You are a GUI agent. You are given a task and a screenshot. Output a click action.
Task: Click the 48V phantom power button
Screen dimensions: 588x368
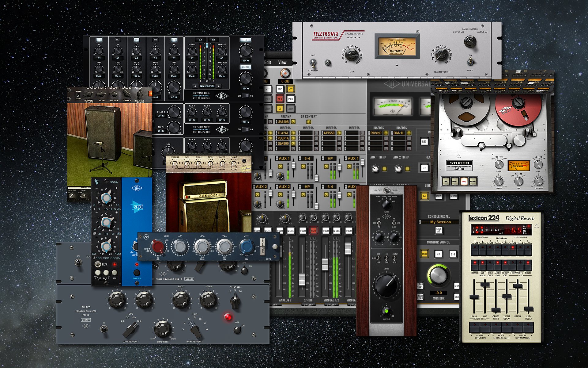(x=280, y=99)
